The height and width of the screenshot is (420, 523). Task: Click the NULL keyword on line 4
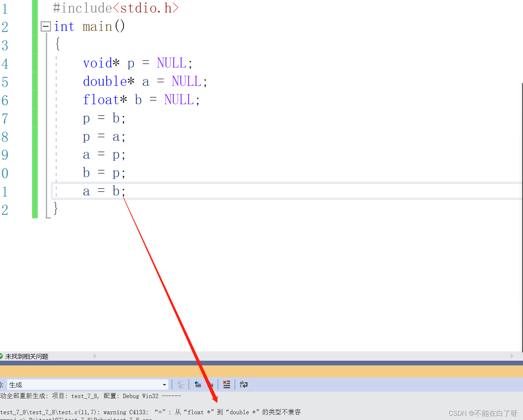point(171,63)
